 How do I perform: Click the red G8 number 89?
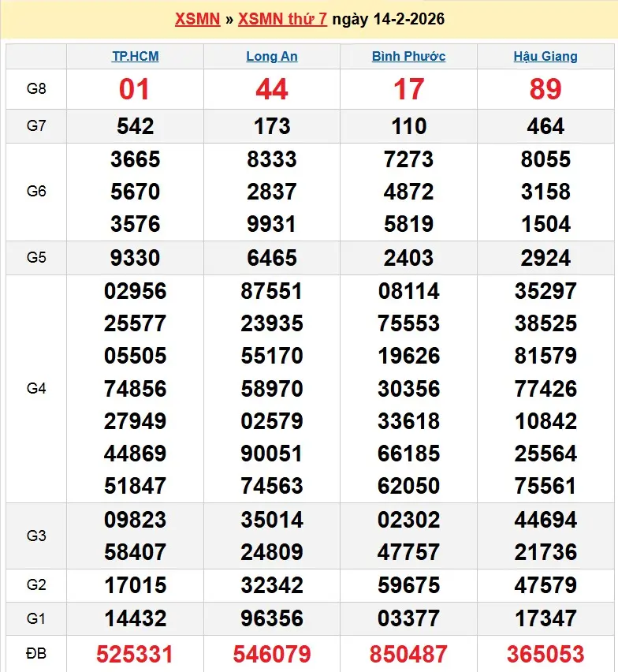point(545,89)
